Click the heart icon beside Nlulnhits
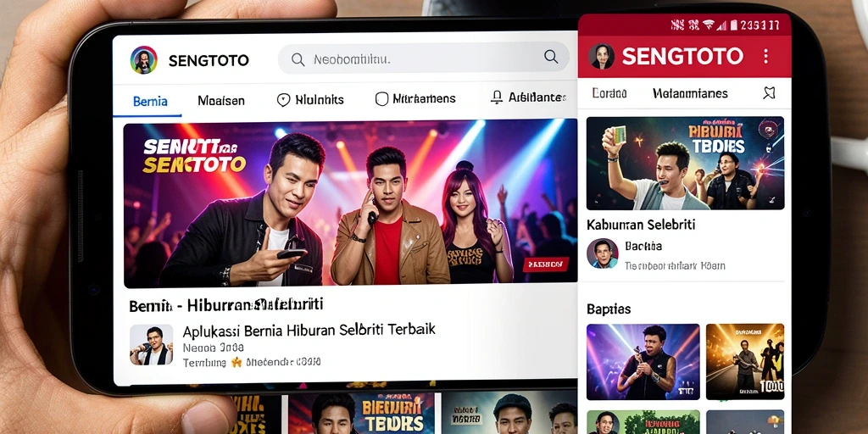The image size is (868, 434). coord(283,100)
